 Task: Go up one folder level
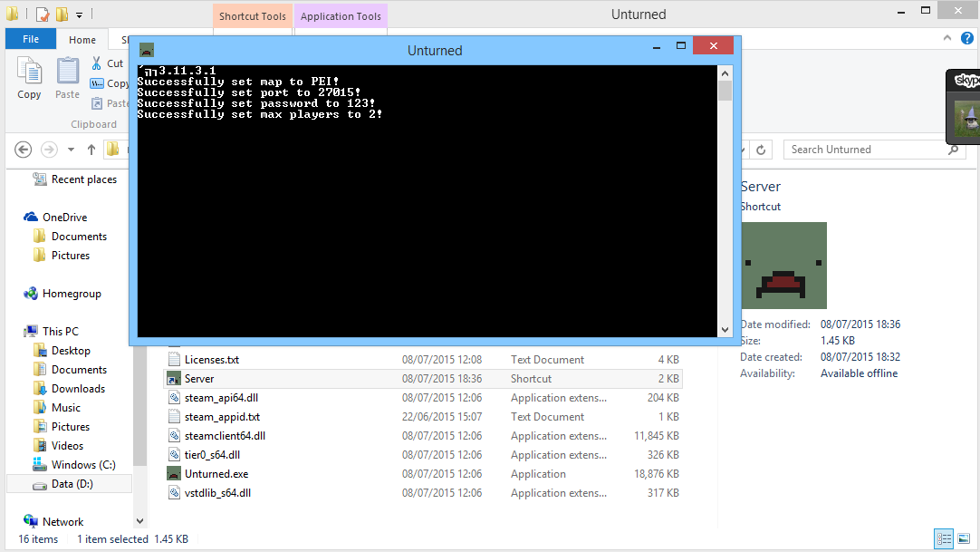[x=91, y=150]
